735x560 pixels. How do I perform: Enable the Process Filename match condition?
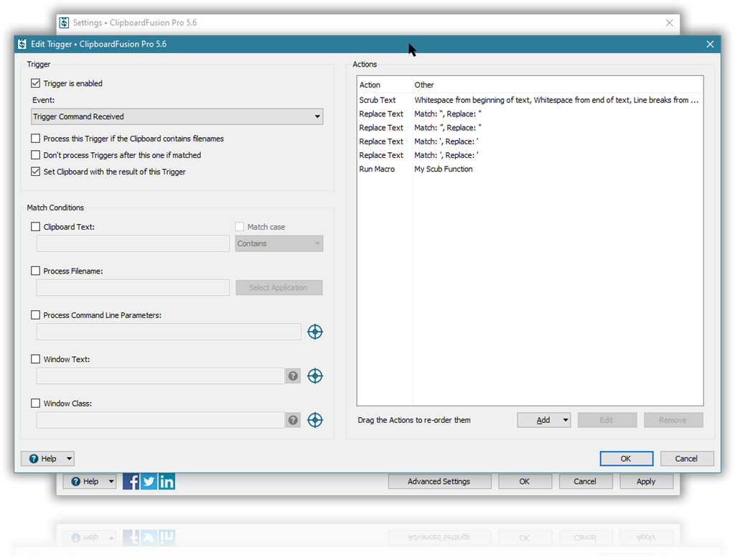pyautogui.click(x=36, y=271)
